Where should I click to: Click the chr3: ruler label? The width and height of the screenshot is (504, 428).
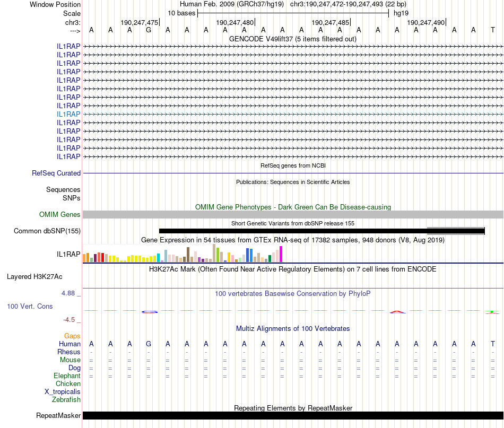[x=73, y=22]
